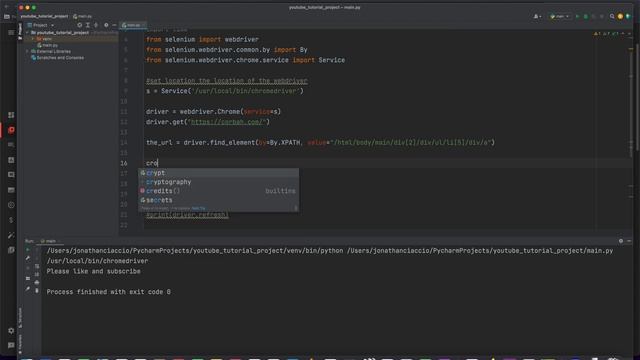The height and width of the screenshot is (360, 640).
Task: Click the gear icon at bottom of far-left sidebar
Action: tap(11, 330)
